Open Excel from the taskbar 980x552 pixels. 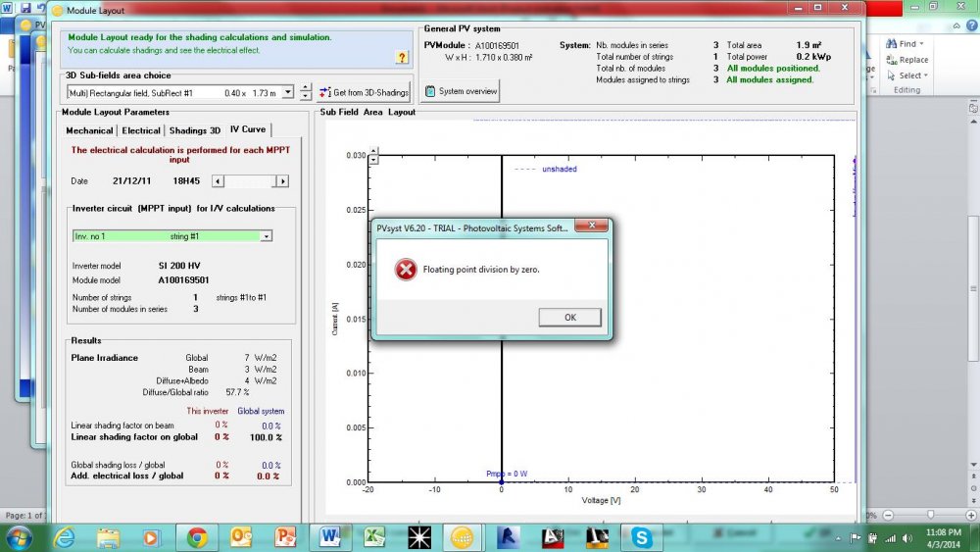(x=372, y=536)
